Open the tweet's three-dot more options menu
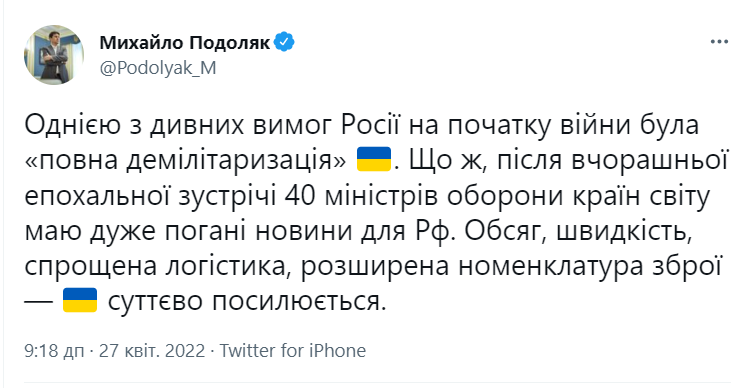Image resolution: width=751 pixels, height=388 pixels. pyautogui.click(x=719, y=42)
